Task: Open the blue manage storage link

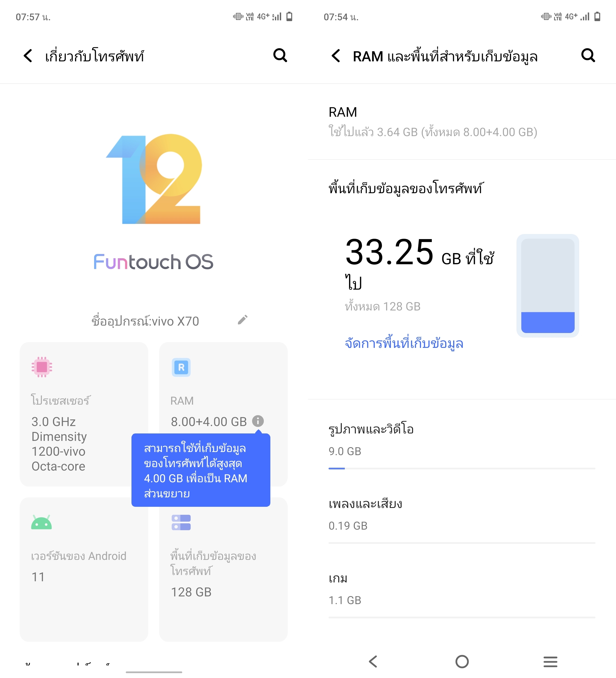Action: tap(404, 344)
